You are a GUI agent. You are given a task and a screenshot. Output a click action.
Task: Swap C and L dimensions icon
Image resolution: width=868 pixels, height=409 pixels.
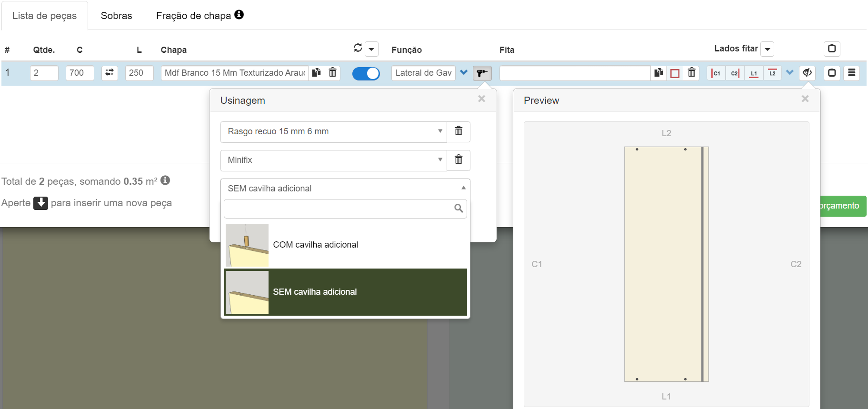coord(110,73)
